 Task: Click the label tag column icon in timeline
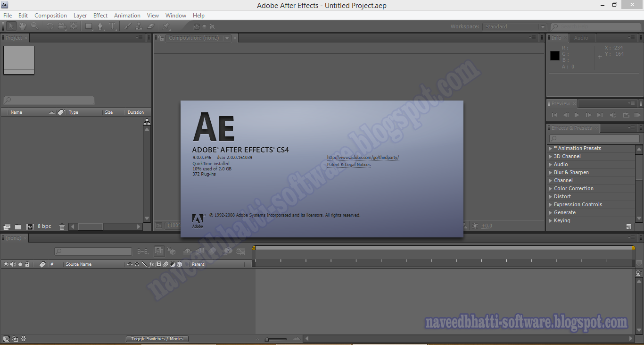pos(42,264)
